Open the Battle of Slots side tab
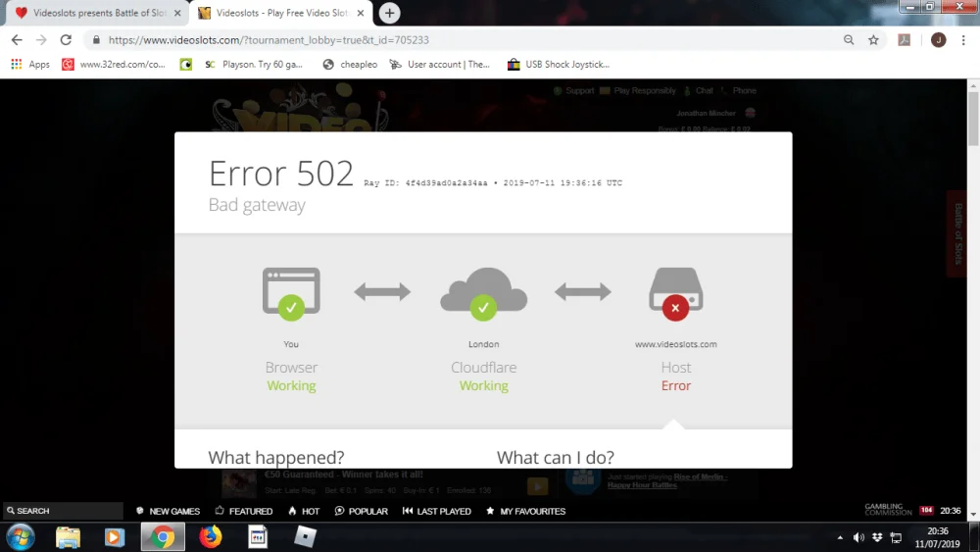The image size is (980, 552). pos(956,233)
